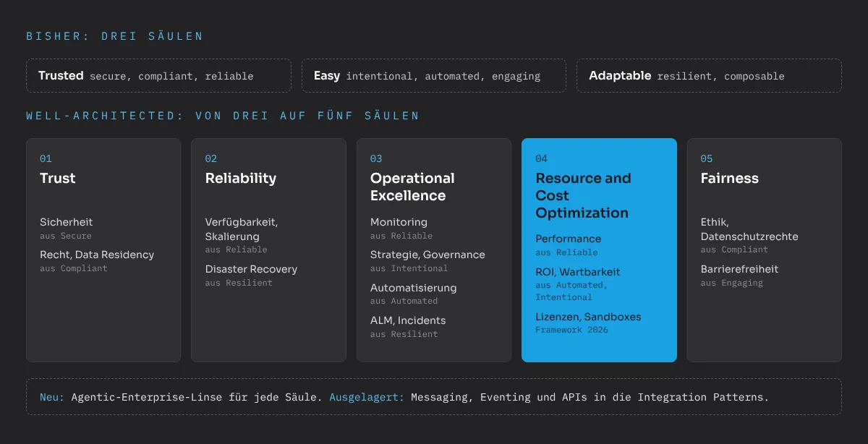Click 'aus Automated' under Automatisierung

tap(404, 301)
